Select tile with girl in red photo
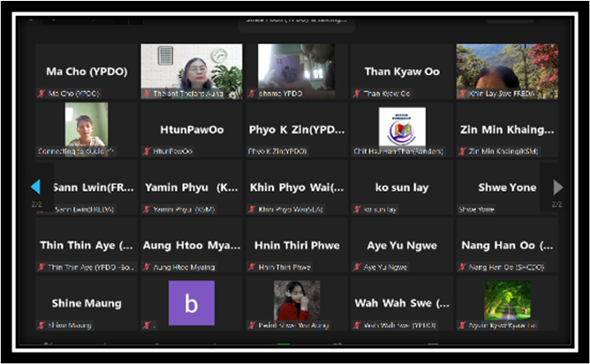Screen dimensions: 590x364 pyautogui.click(x=297, y=303)
